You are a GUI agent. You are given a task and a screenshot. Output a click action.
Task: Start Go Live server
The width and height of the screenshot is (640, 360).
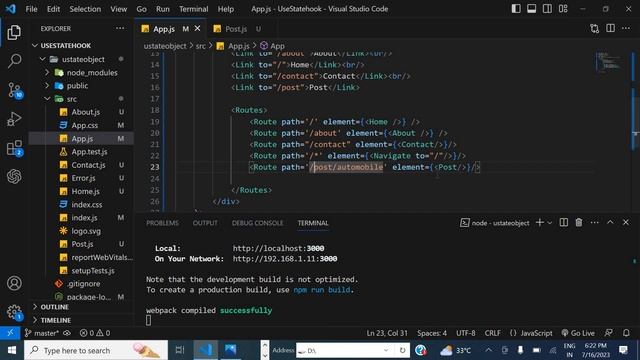pos(578,333)
